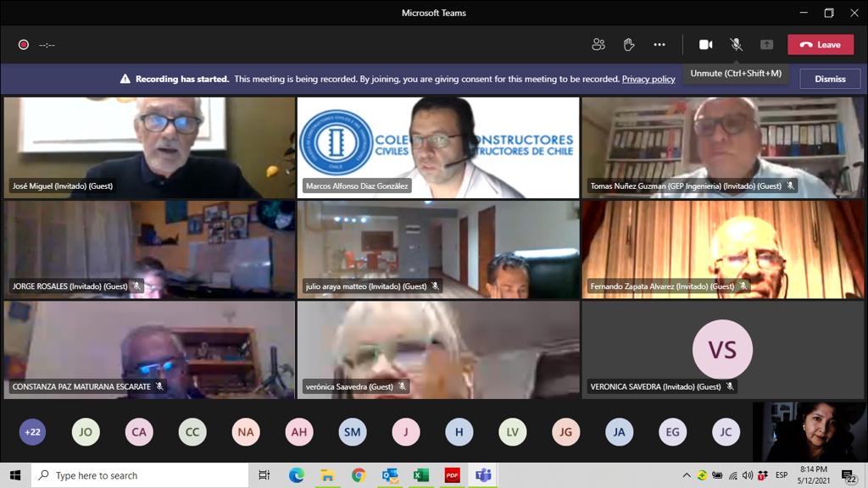Screen dimensions: 868x488
Task: Unmute the microphone
Action: (737, 44)
